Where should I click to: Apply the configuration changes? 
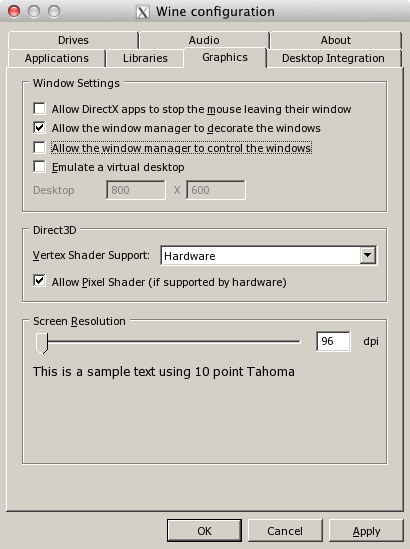(x=366, y=531)
